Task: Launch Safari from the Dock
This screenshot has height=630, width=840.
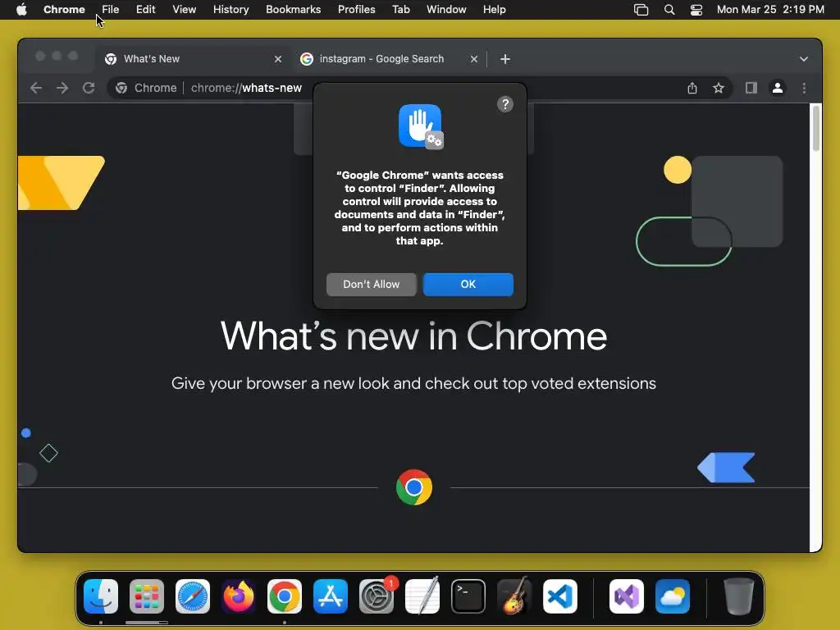Action: (193, 596)
